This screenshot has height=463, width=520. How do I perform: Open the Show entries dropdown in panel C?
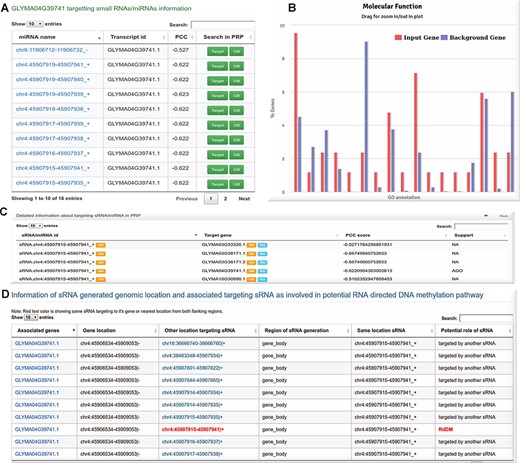35,226
